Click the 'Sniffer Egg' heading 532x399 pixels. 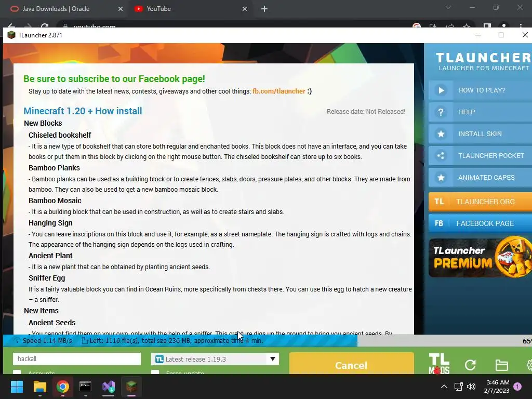point(47,278)
